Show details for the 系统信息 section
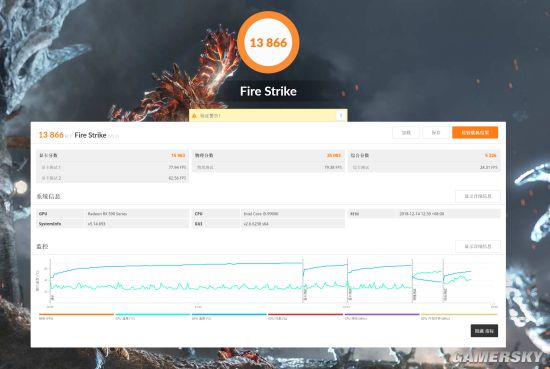550x369 pixels. pyautogui.click(x=478, y=196)
